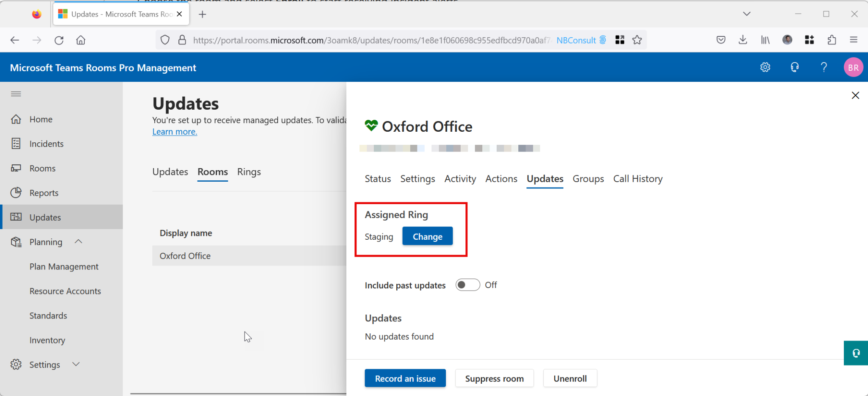Click the tracking protection shield in address bar
This screenshot has height=396, width=868.
165,40
